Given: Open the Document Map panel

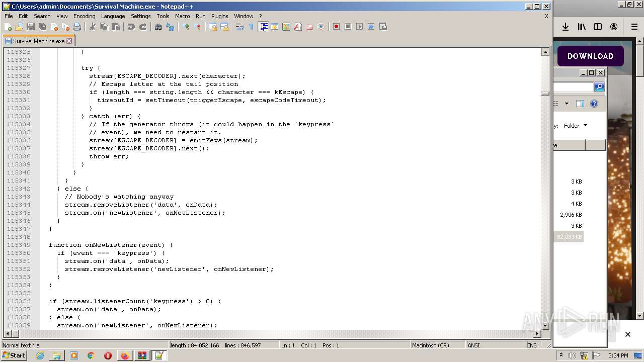Looking at the screenshot, I should [x=286, y=27].
